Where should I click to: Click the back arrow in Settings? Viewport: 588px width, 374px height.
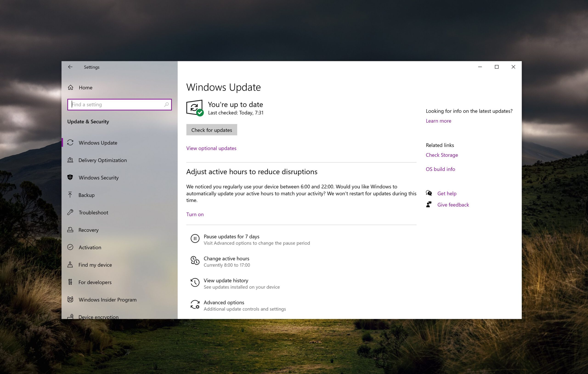point(70,67)
